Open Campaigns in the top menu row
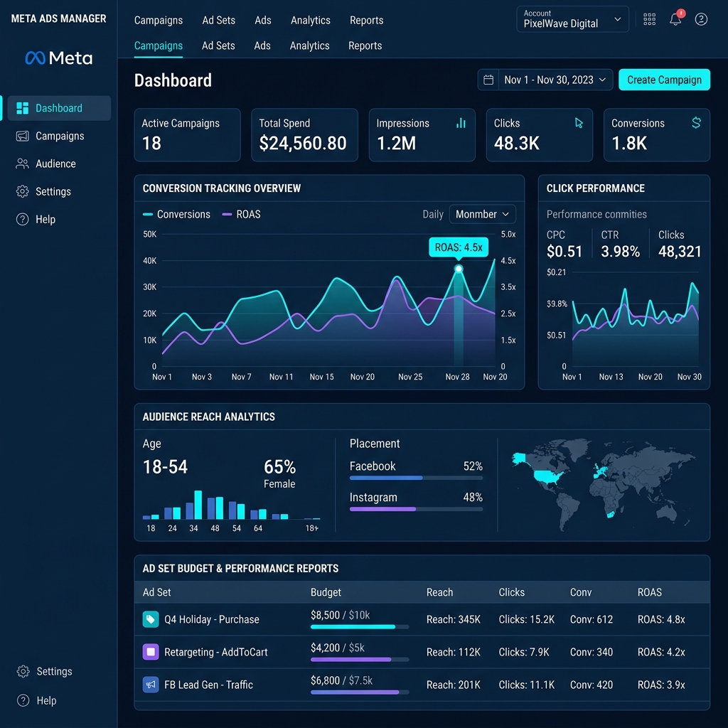728x728 pixels. pos(159,21)
